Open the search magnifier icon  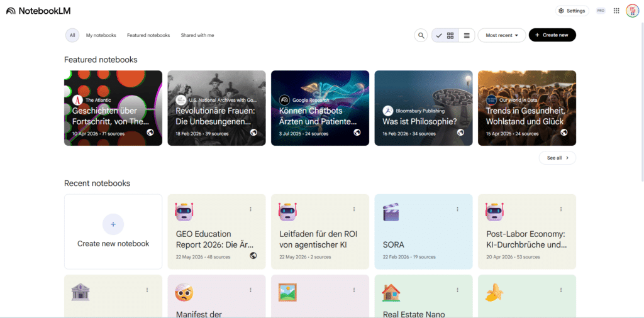tap(421, 35)
